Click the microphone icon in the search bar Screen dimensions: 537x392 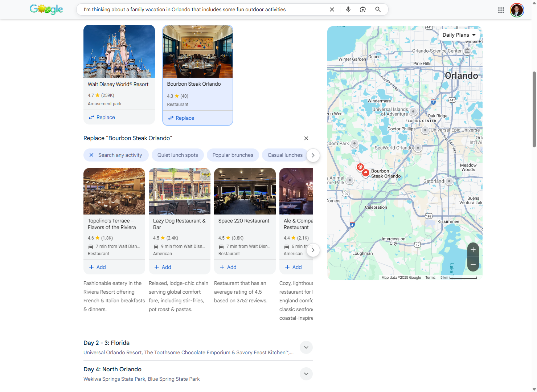coord(348,9)
